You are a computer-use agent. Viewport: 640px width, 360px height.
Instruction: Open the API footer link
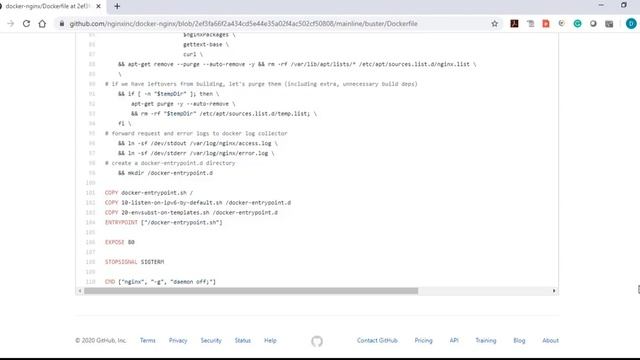point(454,340)
